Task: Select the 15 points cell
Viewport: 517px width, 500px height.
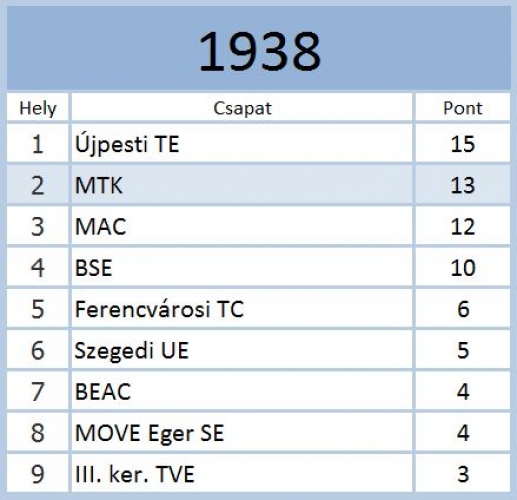Action: point(463,144)
